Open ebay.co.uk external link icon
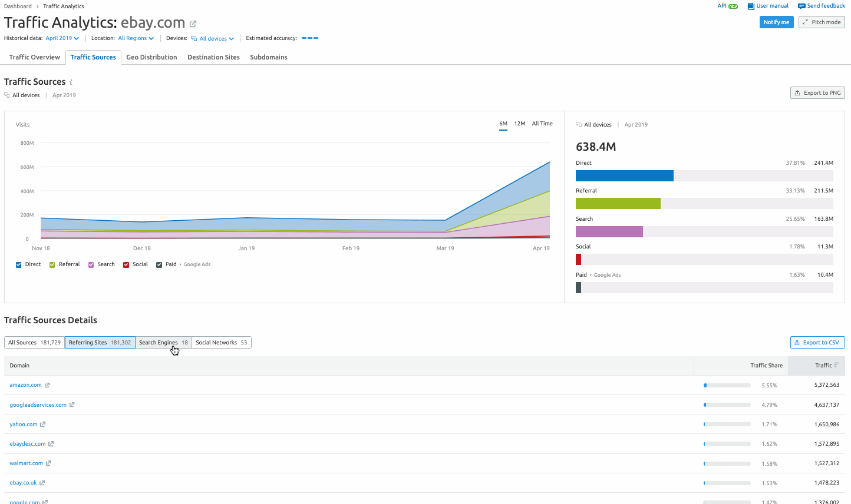This screenshot has width=851, height=504. pos(42,483)
